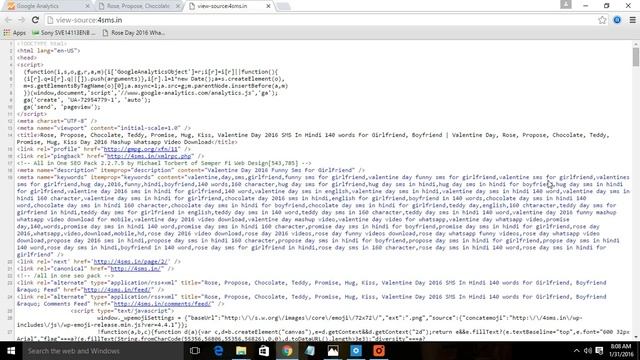Viewport: 640px width, 360px height.
Task: Open the Rose Day 2016 bookmark
Action: click(x=133, y=33)
